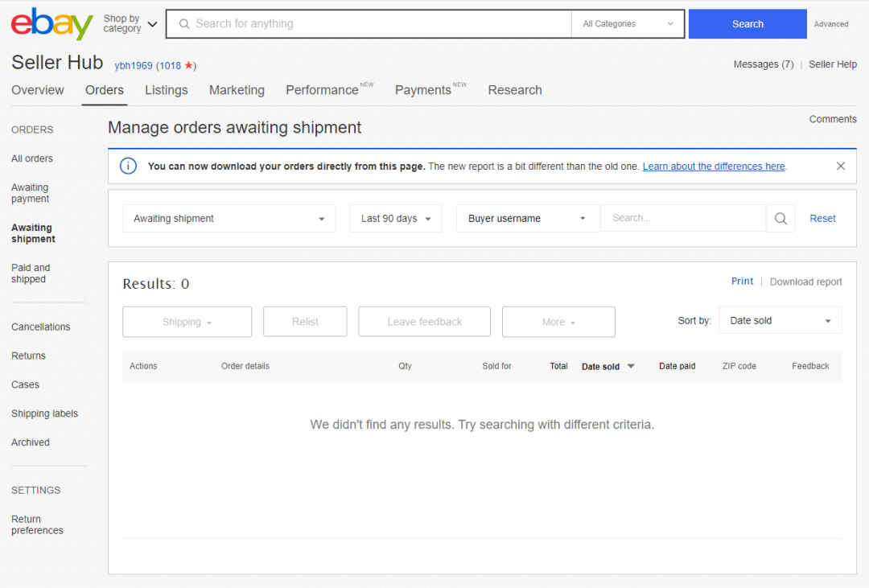
Task: Open the Learn about the differences link
Action: 713,166
